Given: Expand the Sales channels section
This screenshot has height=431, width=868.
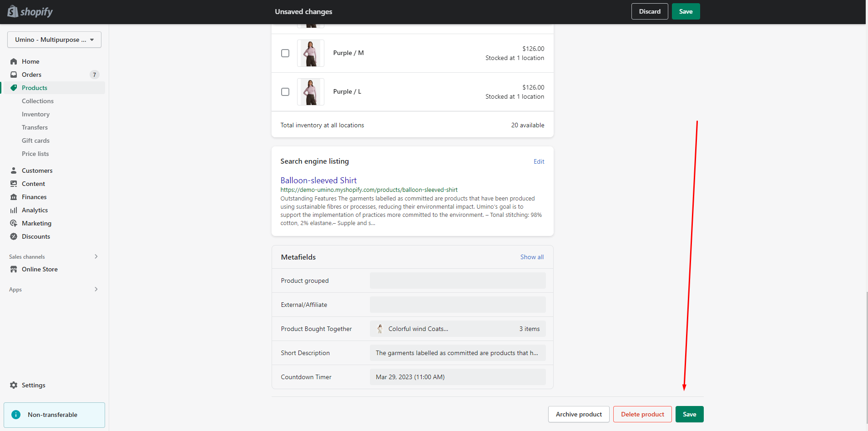Looking at the screenshot, I should click(x=96, y=256).
